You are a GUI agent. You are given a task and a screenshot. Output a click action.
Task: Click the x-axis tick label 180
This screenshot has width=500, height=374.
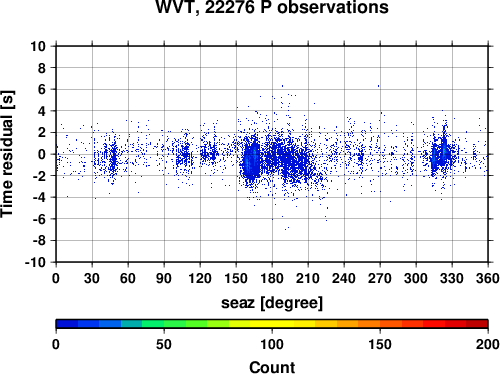click(272, 278)
